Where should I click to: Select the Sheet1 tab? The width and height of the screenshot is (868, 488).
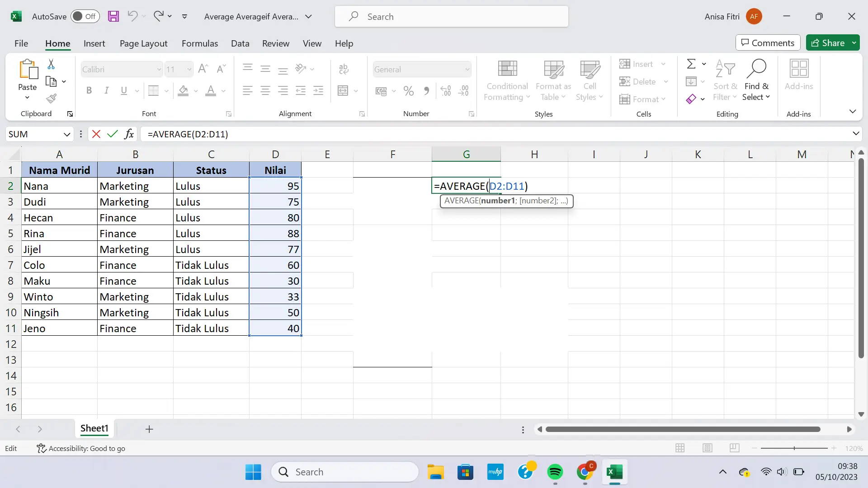click(94, 428)
